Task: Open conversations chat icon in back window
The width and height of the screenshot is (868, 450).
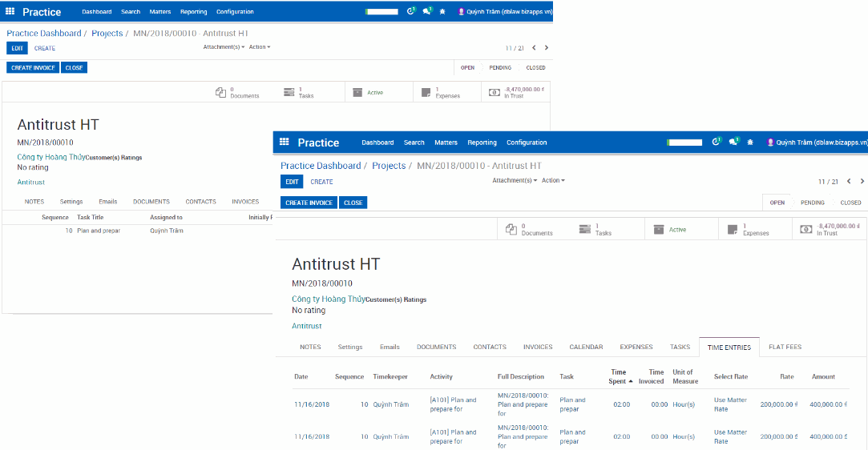Action: (x=427, y=11)
